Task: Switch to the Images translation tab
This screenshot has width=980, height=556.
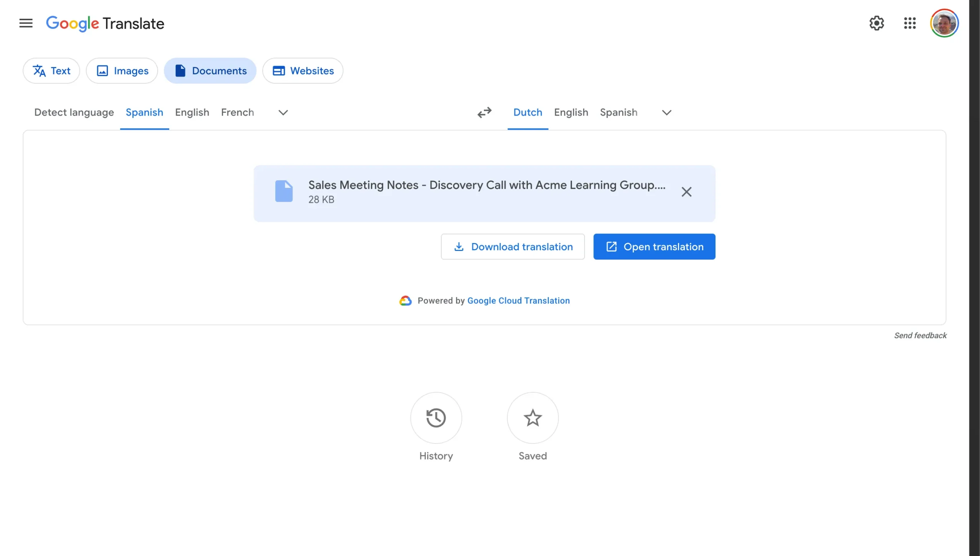Action: tap(122, 71)
